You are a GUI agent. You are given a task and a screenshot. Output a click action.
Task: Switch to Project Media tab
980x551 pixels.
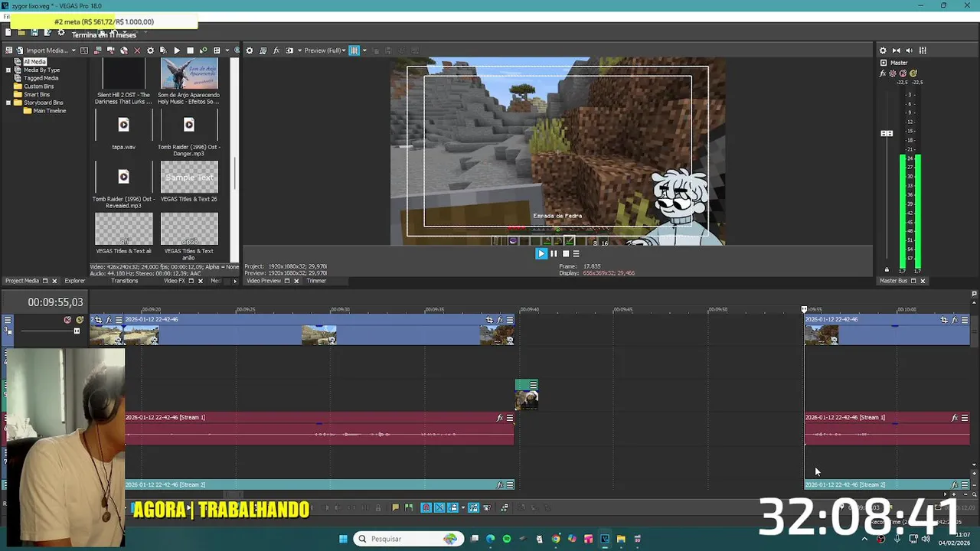pyautogui.click(x=22, y=281)
